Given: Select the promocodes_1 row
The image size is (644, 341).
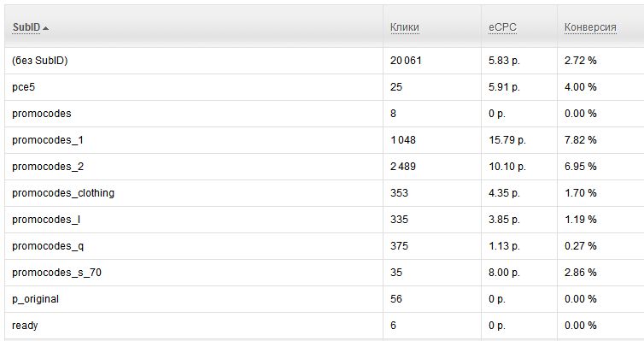Looking at the screenshot, I should [x=324, y=140].
